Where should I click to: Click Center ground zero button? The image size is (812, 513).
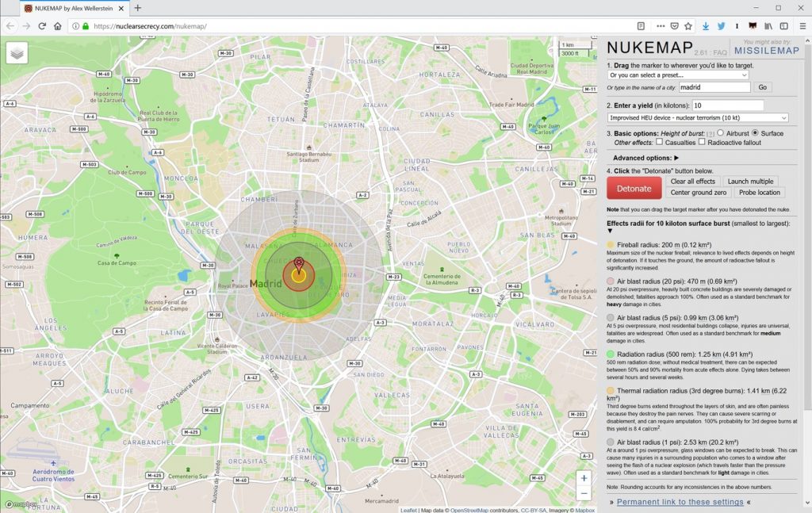tap(698, 193)
